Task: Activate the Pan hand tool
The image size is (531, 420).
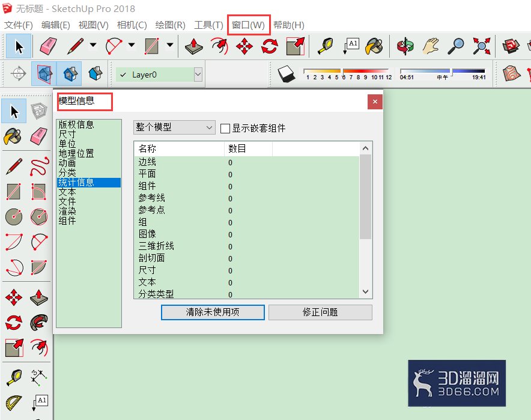Action: coord(431,46)
